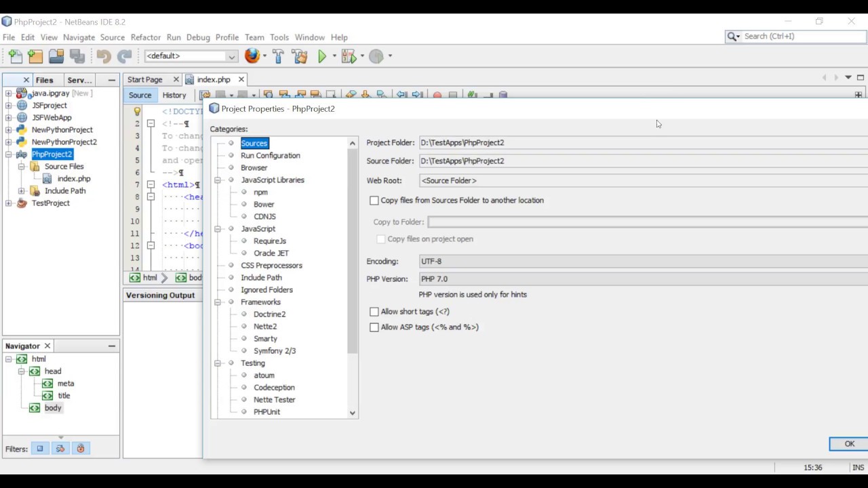The height and width of the screenshot is (488, 868).
Task: Toggle the first Navigator filter icon
Action: coord(40,449)
